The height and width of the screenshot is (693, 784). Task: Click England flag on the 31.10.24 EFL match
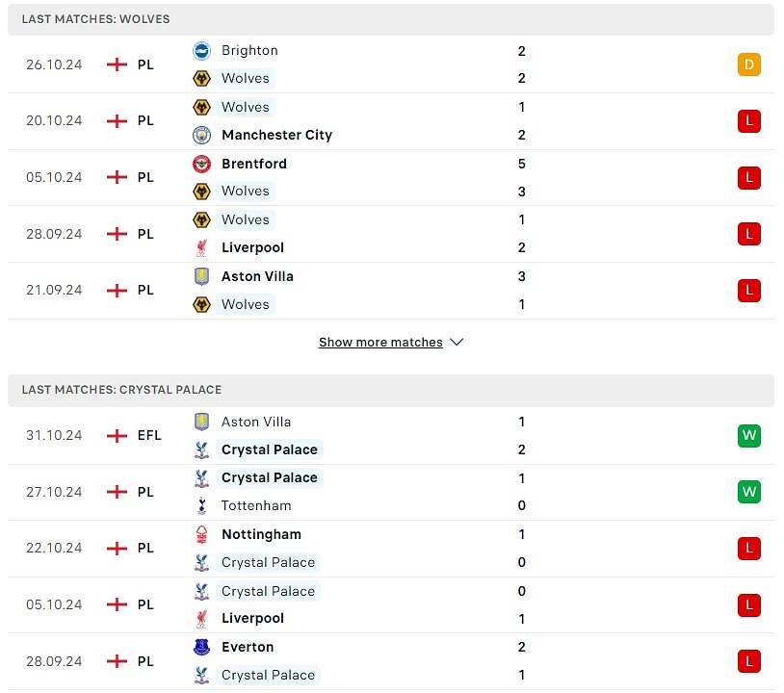[x=117, y=435]
